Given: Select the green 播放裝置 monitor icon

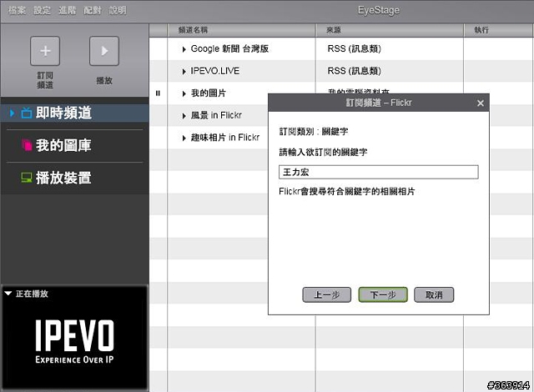Looking at the screenshot, I should pos(27,178).
